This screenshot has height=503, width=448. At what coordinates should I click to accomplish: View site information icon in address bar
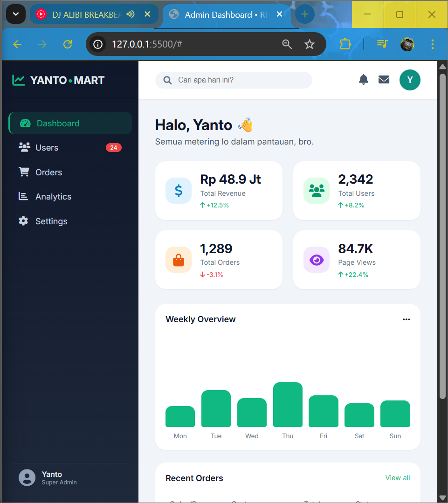tap(98, 44)
